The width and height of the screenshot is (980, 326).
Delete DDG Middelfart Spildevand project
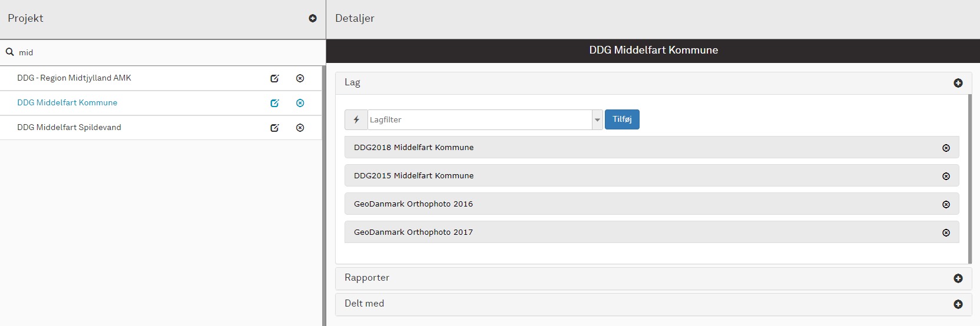[x=300, y=128]
